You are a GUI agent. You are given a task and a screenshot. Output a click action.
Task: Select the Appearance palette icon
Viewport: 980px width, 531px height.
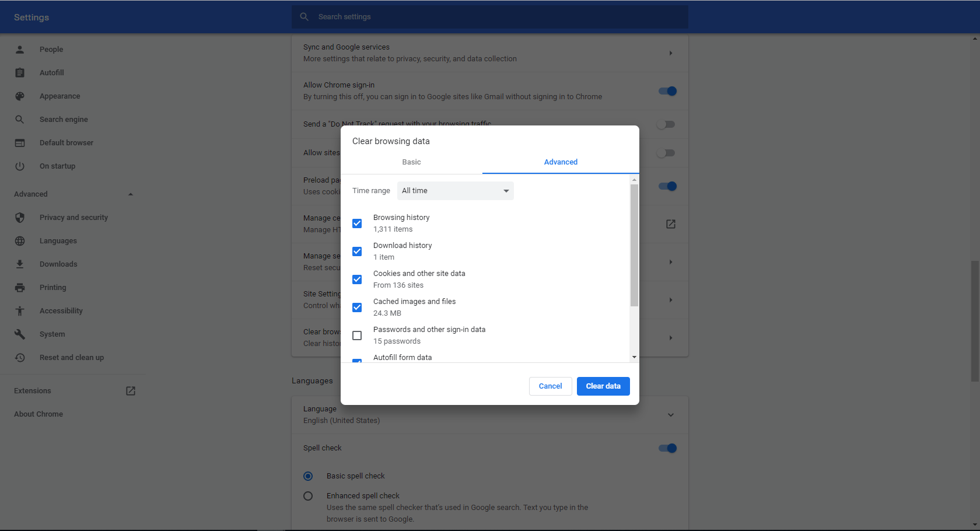tap(20, 96)
